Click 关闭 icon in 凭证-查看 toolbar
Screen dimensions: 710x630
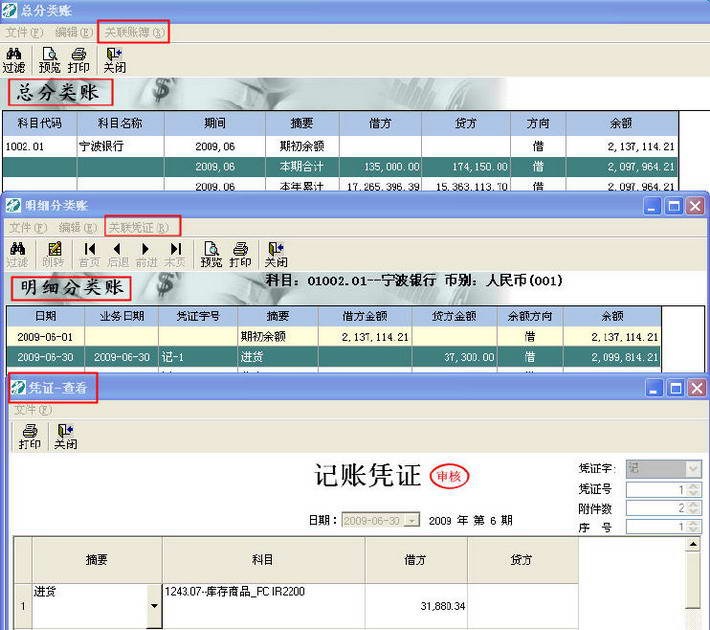(66, 437)
